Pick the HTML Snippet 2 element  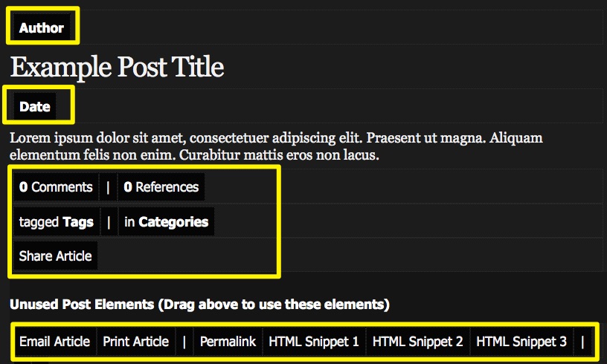pyautogui.click(x=417, y=342)
